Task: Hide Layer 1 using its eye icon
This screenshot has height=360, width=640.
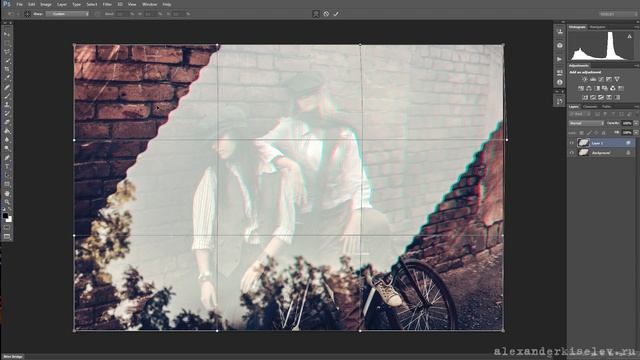Action: click(572, 143)
